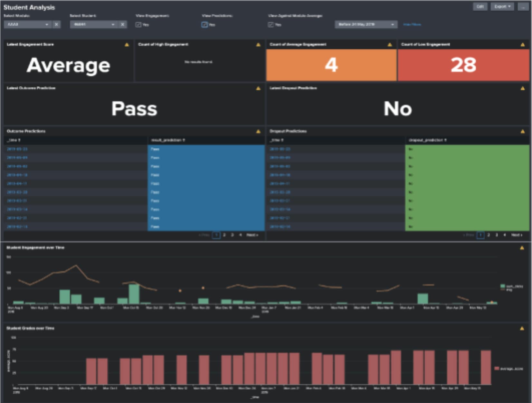The image size is (532, 403).
Task: Click the warning icon on the Dropout Predictions table
Action: click(x=523, y=131)
